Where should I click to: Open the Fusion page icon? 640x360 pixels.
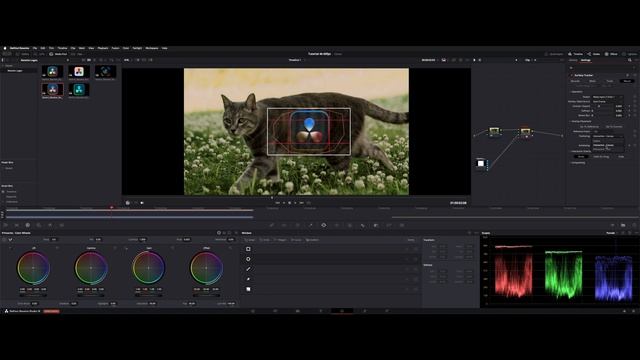(x=320, y=311)
